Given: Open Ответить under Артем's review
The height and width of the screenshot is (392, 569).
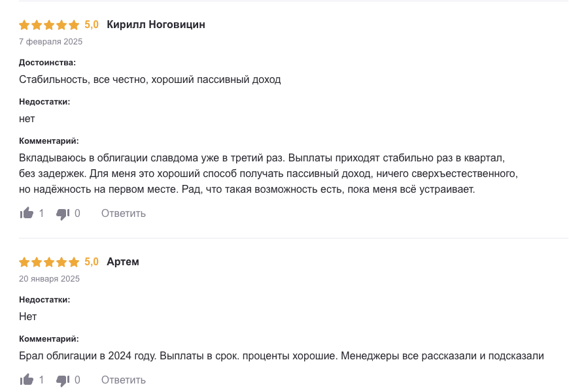Looking at the screenshot, I should pyautogui.click(x=123, y=380).
